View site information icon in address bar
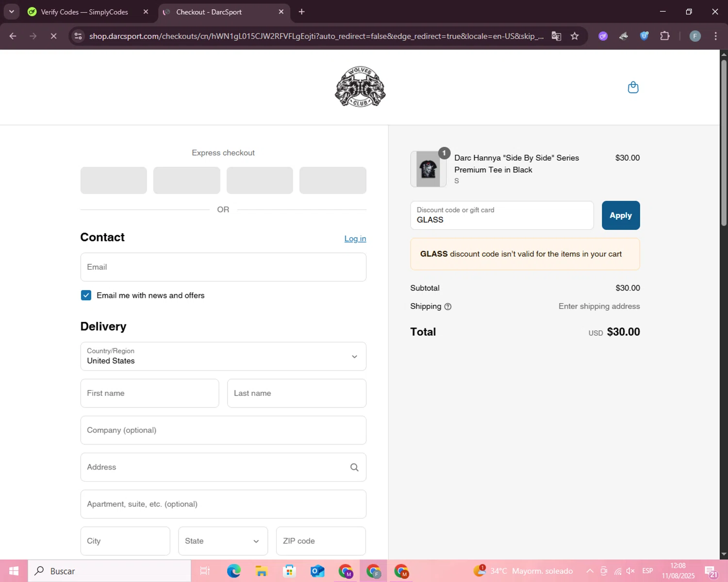The width and height of the screenshot is (728, 582). click(x=78, y=36)
